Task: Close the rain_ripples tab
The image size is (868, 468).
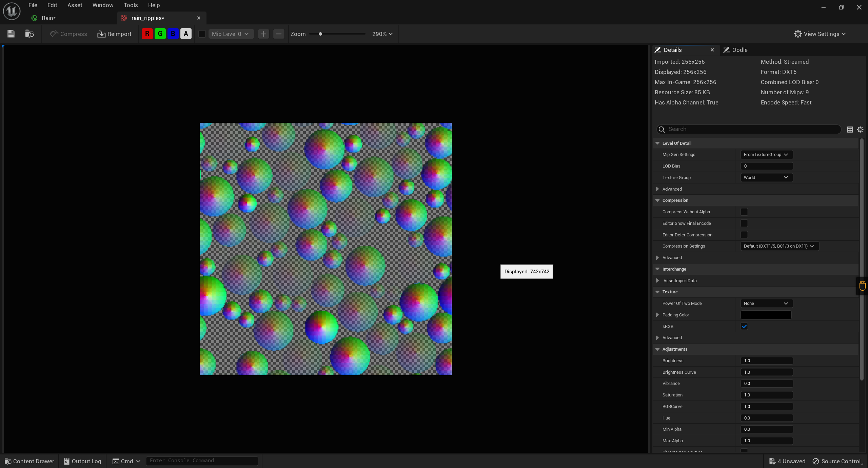Action: coord(199,18)
